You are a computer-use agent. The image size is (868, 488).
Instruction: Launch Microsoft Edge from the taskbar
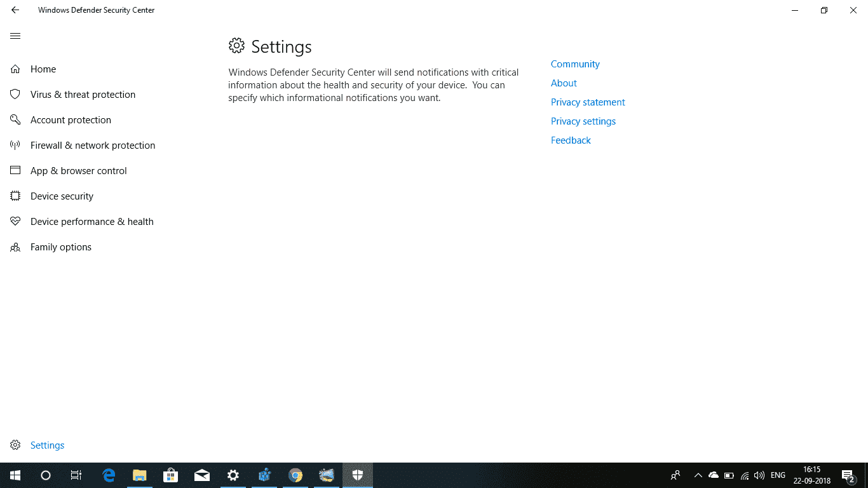pyautogui.click(x=109, y=475)
